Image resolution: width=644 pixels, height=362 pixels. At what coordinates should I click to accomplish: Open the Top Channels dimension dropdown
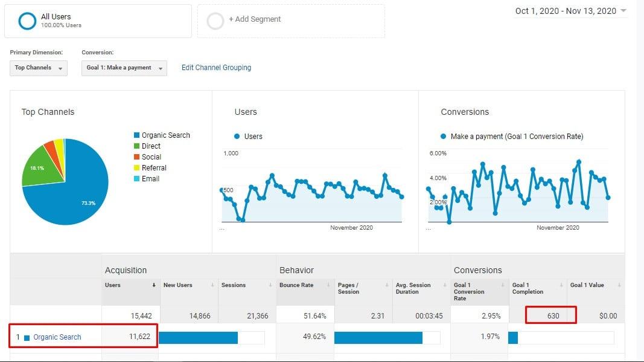(38, 68)
